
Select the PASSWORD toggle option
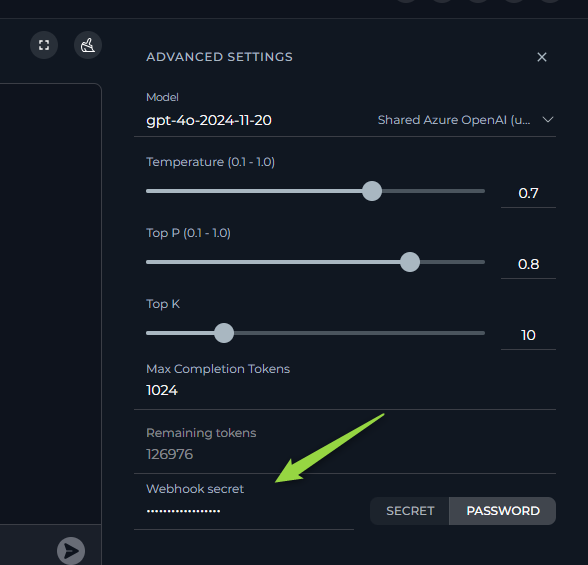click(x=502, y=511)
